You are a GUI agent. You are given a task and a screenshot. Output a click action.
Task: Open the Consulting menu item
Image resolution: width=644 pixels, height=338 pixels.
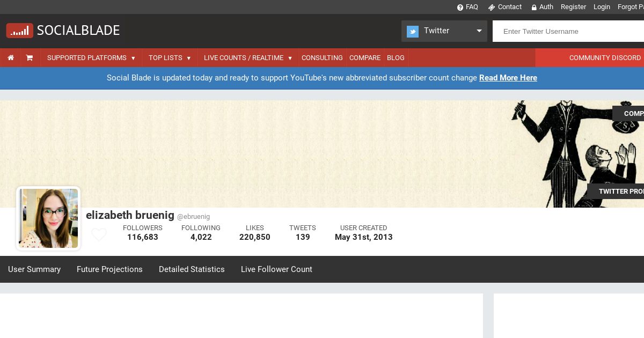[322, 58]
